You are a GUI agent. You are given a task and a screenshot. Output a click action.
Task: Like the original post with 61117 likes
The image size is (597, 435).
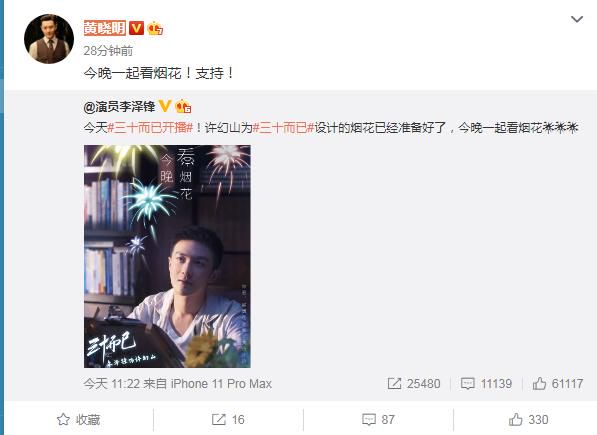pyautogui.click(x=558, y=384)
